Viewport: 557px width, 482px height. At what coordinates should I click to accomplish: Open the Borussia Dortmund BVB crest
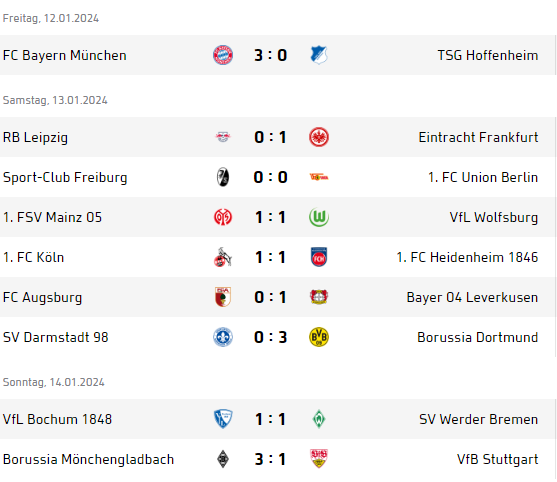pos(319,337)
